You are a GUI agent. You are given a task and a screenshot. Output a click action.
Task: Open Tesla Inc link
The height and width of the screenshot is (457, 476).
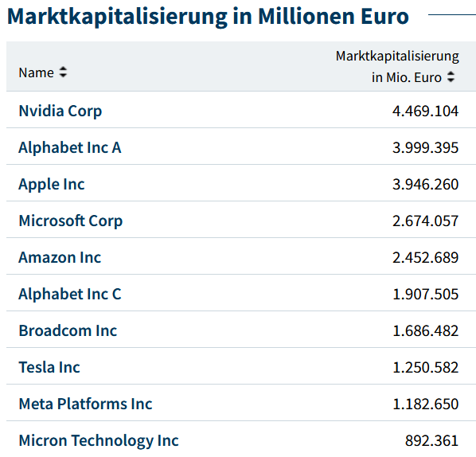tap(49, 367)
